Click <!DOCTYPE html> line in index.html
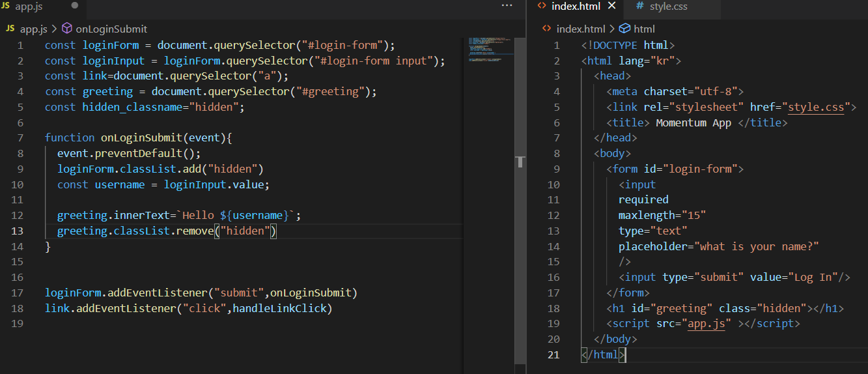 628,46
